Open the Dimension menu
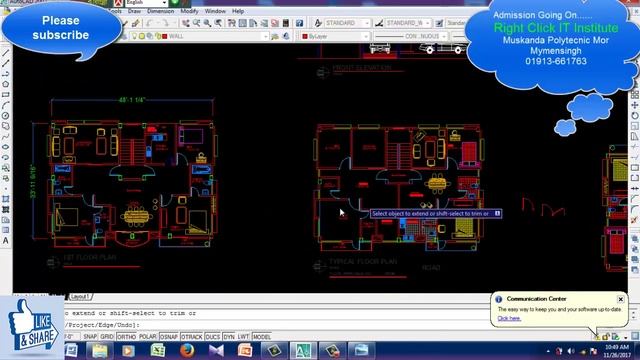The image size is (640, 360). coord(160,11)
